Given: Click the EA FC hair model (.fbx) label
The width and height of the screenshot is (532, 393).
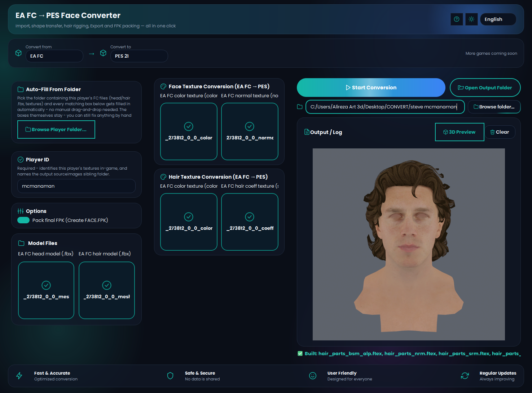Looking at the screenshot, I should click(x=105, y=254).
